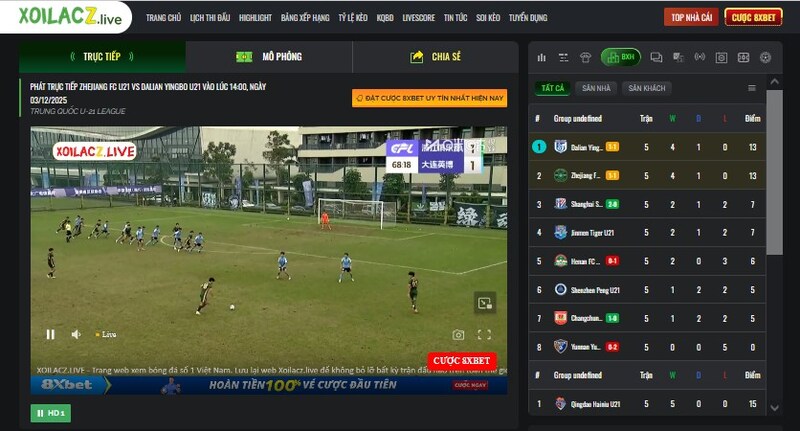800x431 pixels.
Task: Open the team lineup jersey icon
Action: [x=586, y=58]
